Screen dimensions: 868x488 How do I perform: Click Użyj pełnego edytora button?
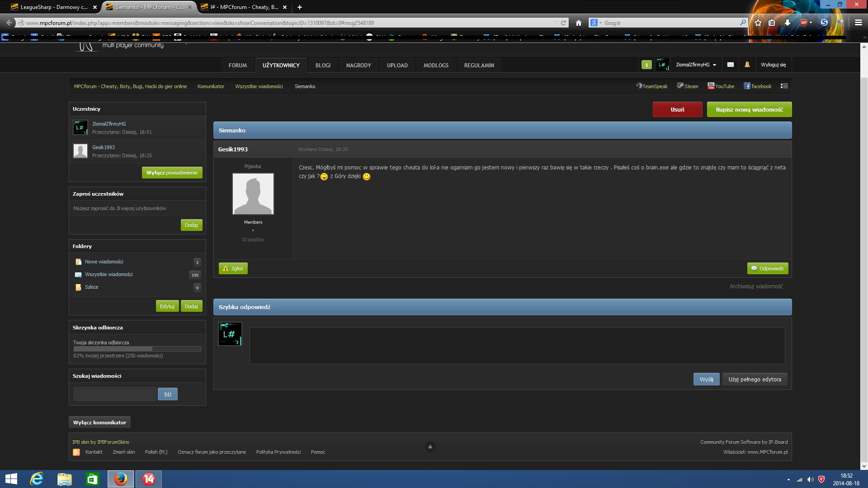pyautogui.click(x=755, y=379)
